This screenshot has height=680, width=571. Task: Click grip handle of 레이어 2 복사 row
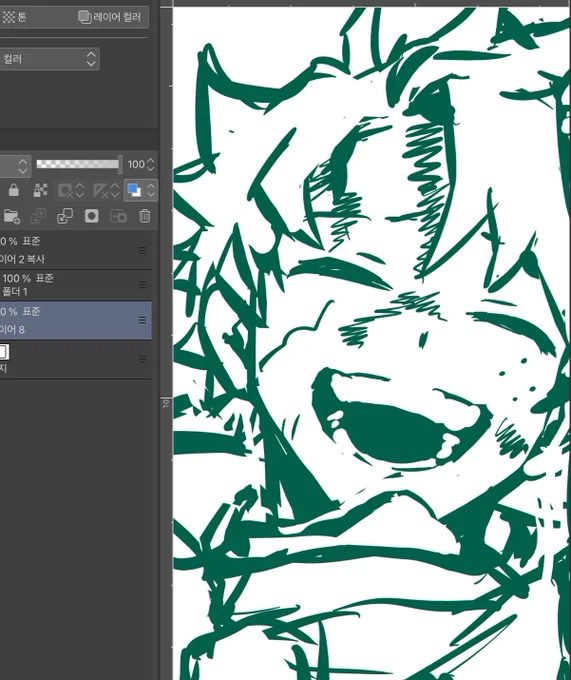(142, 250)
